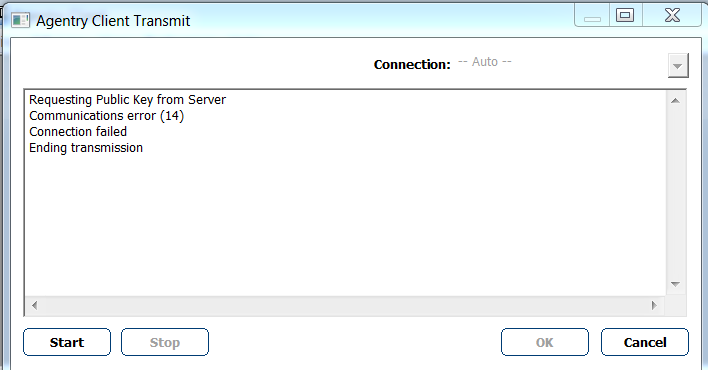The image size is (708, 370).
Task: Cancel the transmit dialog
Action: point(645,342)
